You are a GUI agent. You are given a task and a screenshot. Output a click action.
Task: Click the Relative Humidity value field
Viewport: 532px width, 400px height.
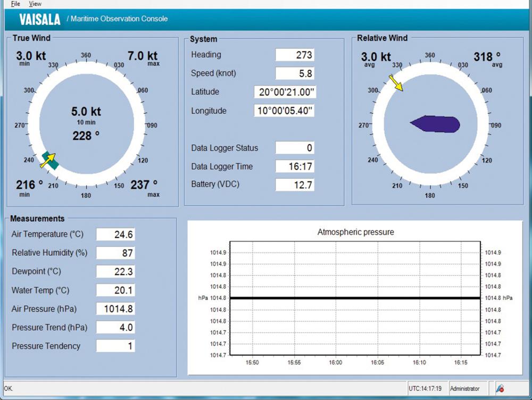115,253
